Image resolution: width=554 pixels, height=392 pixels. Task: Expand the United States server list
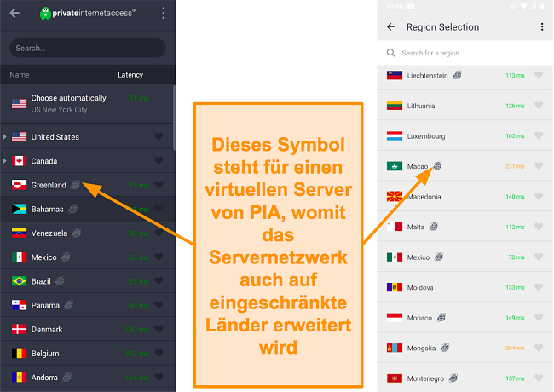[x=5, y=136]
